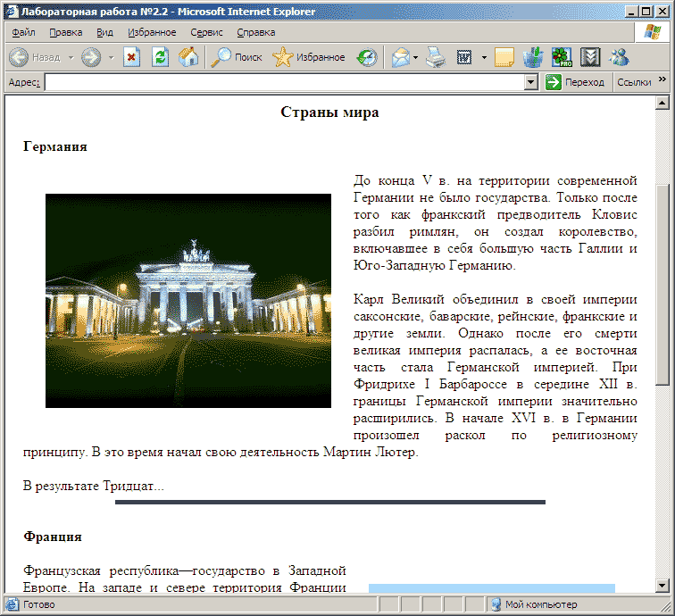Click the text 'В результате Тридцат...'
This screenshot has height=616, width=675.
[94, 487]
